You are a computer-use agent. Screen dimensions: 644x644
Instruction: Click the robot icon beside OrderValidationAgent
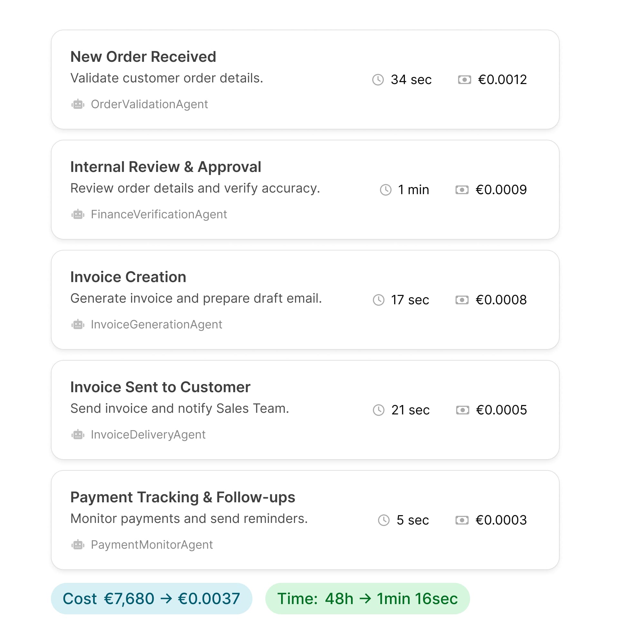tap(78, 104)
